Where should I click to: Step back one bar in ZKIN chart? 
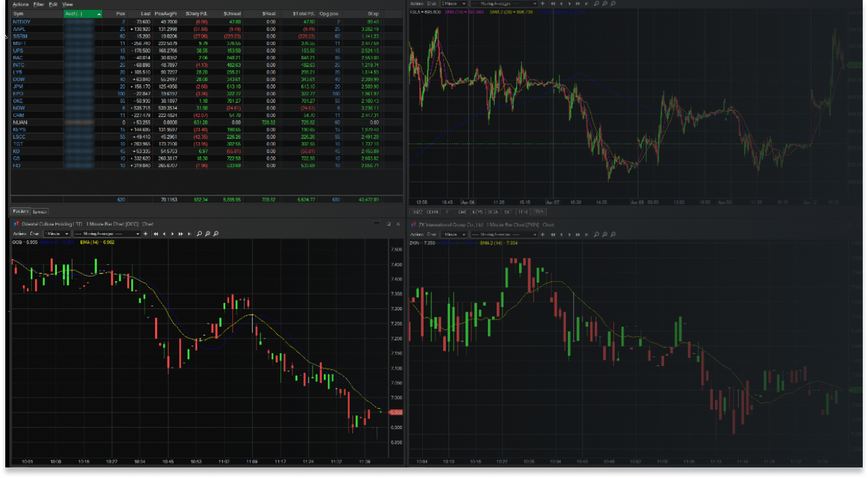pos(561,234)
